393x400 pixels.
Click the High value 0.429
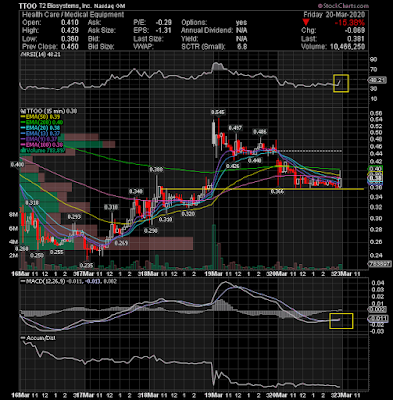[70, 30]
